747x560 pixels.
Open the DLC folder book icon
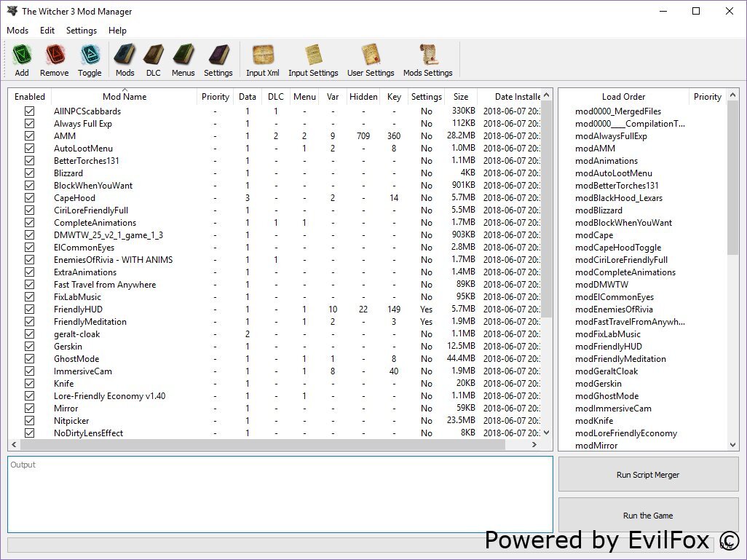pos(154,55)
